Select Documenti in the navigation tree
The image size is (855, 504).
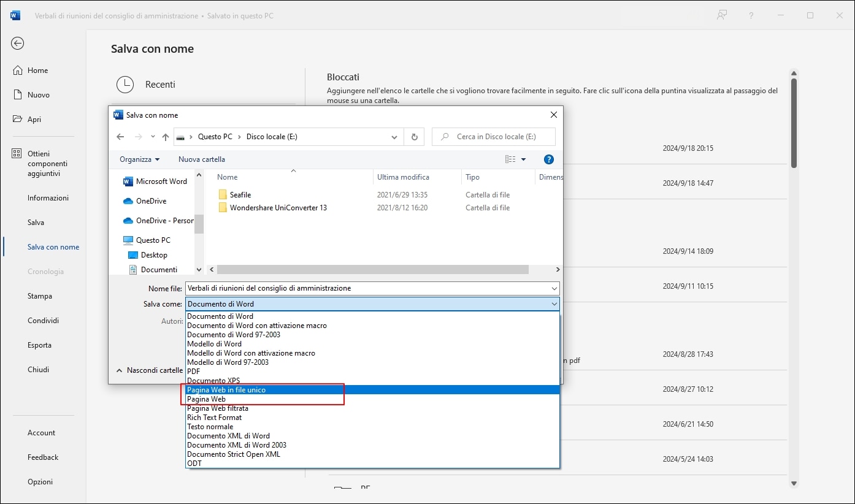(153, 270)
